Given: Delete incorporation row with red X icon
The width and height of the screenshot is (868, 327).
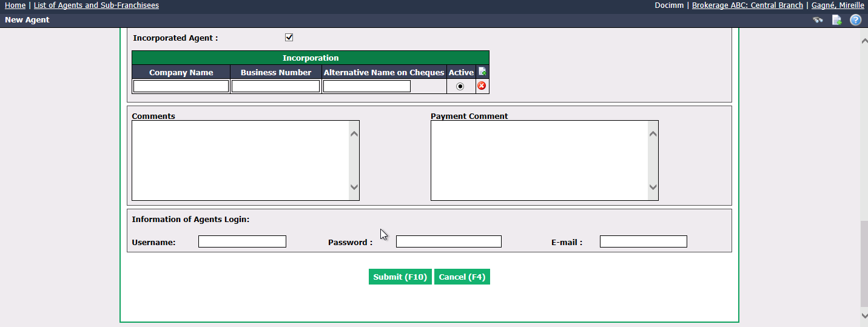Looking at the screenshot, I should 482,86.
